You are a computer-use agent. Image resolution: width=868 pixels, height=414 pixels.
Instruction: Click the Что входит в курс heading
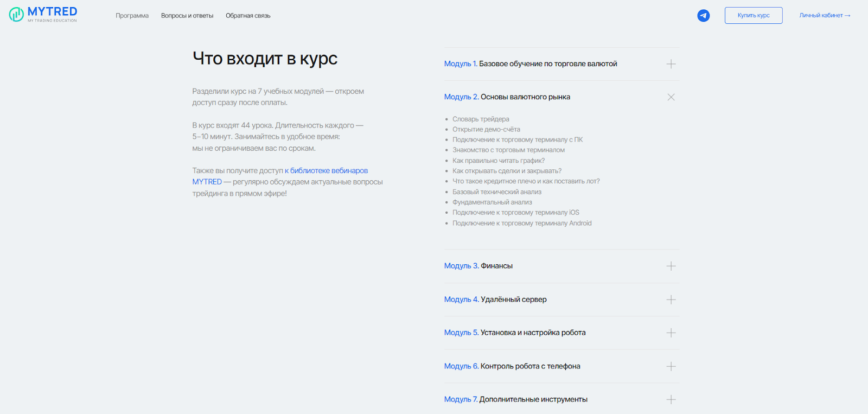[265, 59]
